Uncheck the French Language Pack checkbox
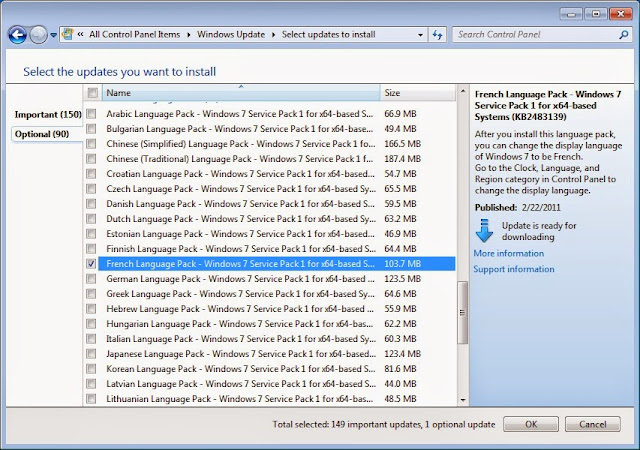640x450 pixels. (x=91, y=264)
